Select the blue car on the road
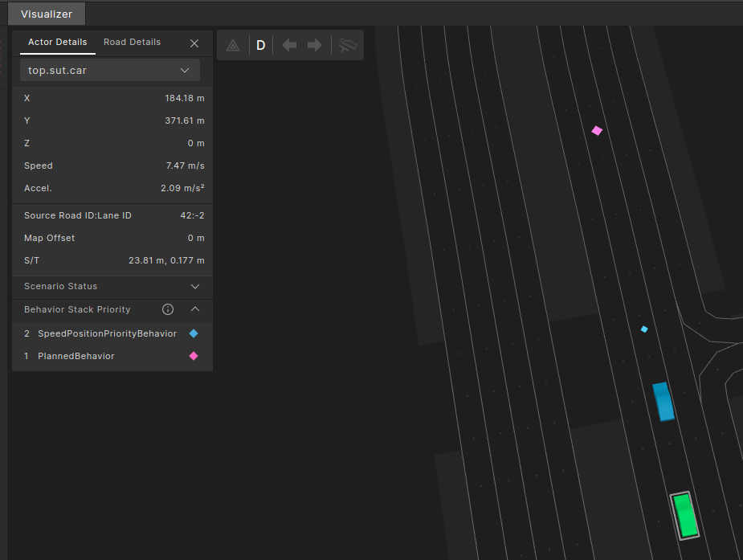 click(663, 402)
